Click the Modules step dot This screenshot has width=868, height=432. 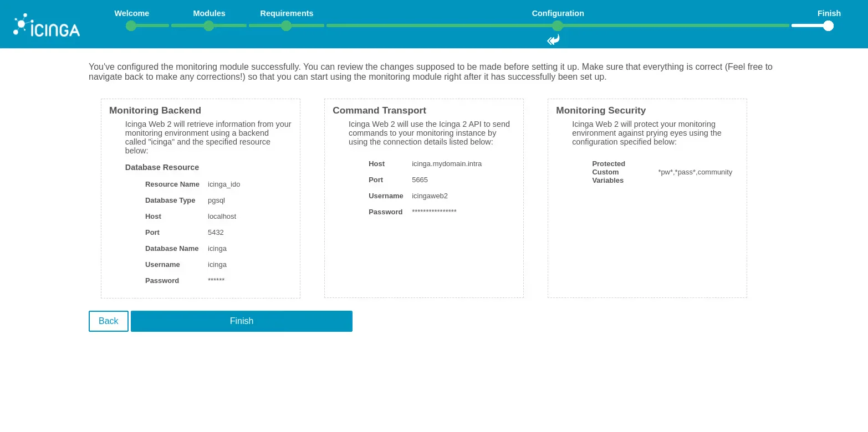click(209, 25)
